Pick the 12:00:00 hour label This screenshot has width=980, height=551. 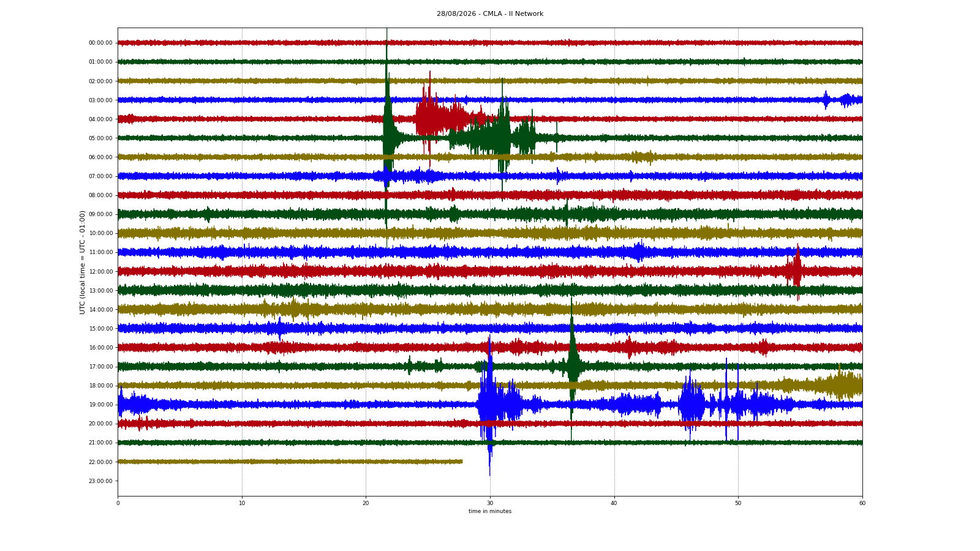100,272
